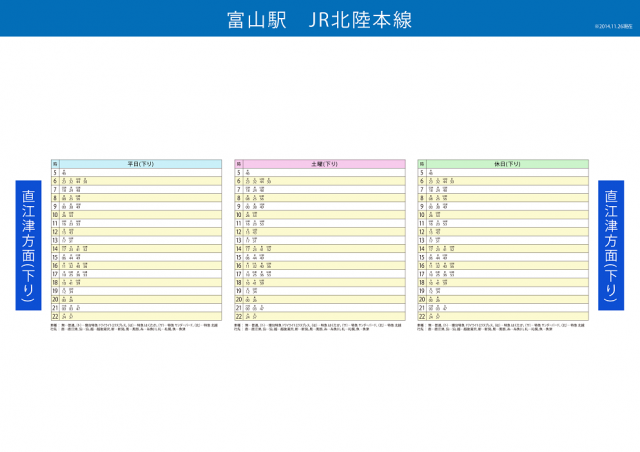Select hour 7 cell in weekday table
Image resolution: width=640 pixels, height=452 pixels.
pos(56,189)
